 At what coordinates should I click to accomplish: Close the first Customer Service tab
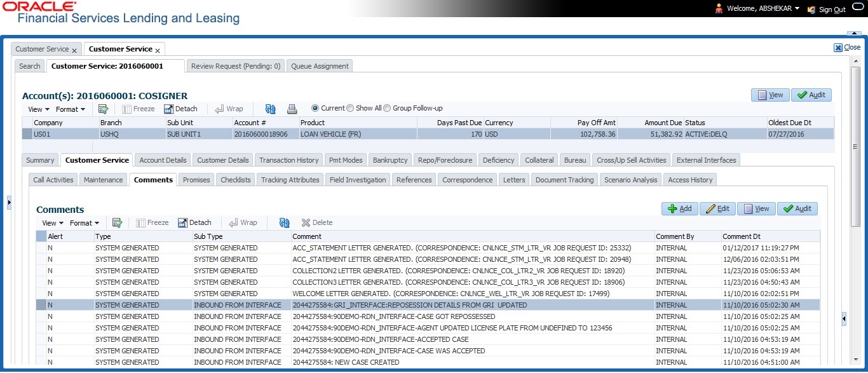74,50
